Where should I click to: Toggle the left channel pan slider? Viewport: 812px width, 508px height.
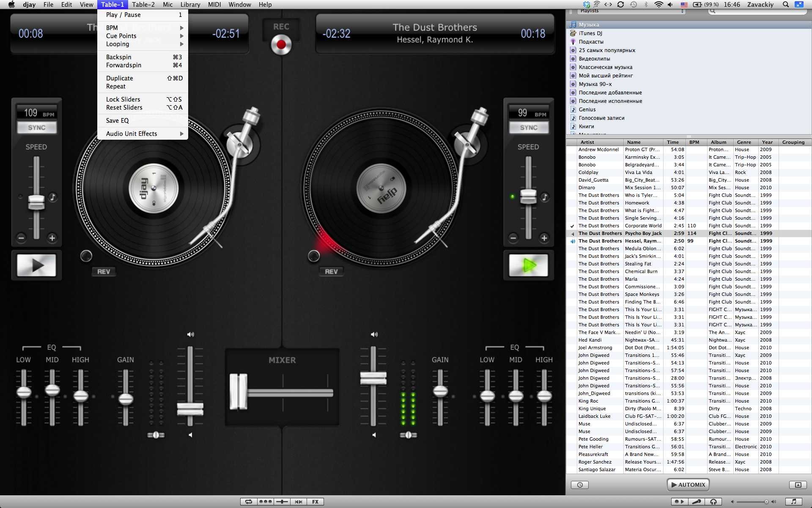click(156, 435)
